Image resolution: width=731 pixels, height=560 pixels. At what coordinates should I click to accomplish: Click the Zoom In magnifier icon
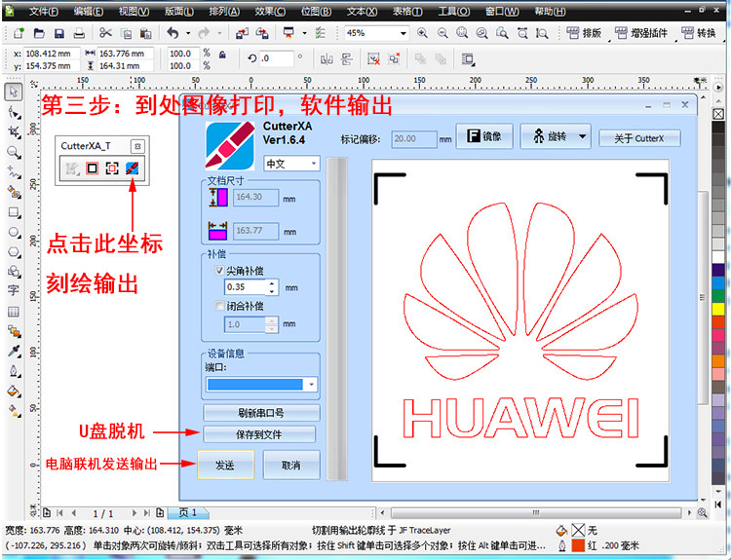pos(422,32)
